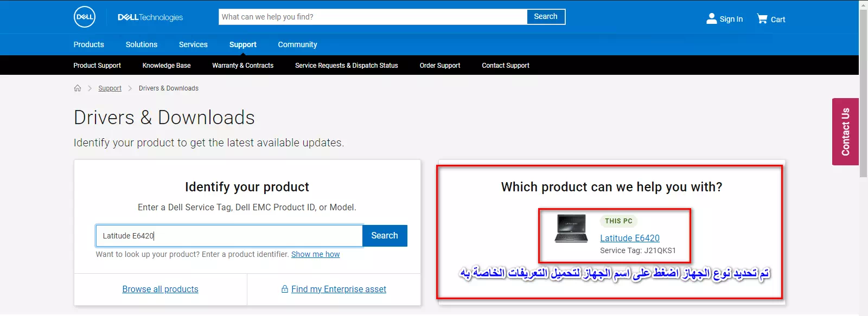Focus the 'What can we help you find?' search box

coord(373,17)
